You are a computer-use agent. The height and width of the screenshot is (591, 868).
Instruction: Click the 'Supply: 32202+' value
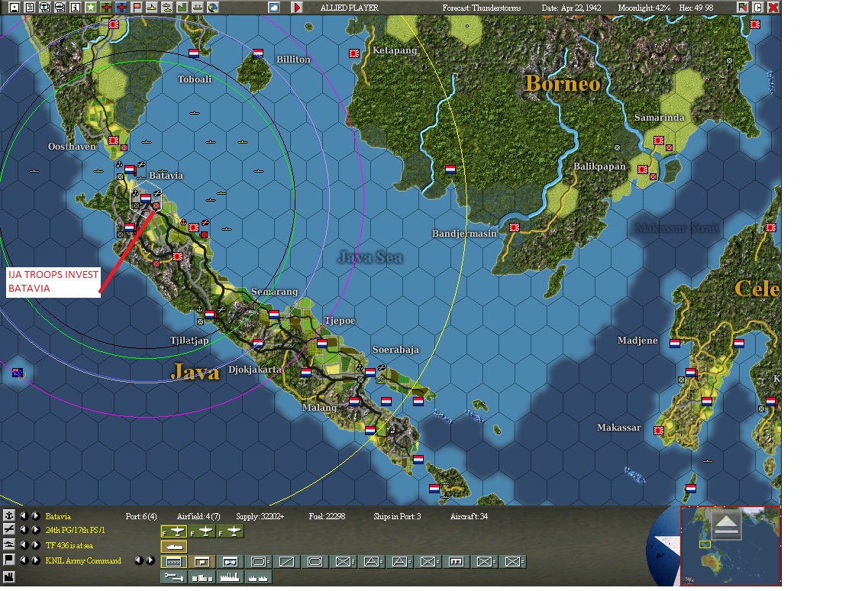click(260, 516)
